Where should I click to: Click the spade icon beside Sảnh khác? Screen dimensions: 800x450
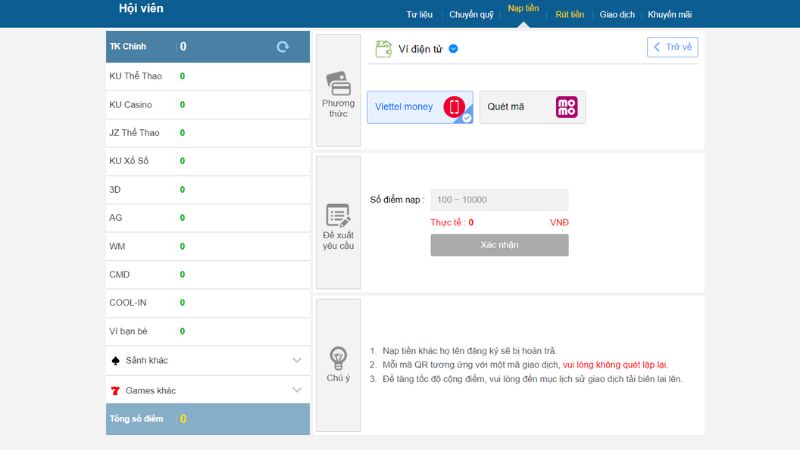116,360
